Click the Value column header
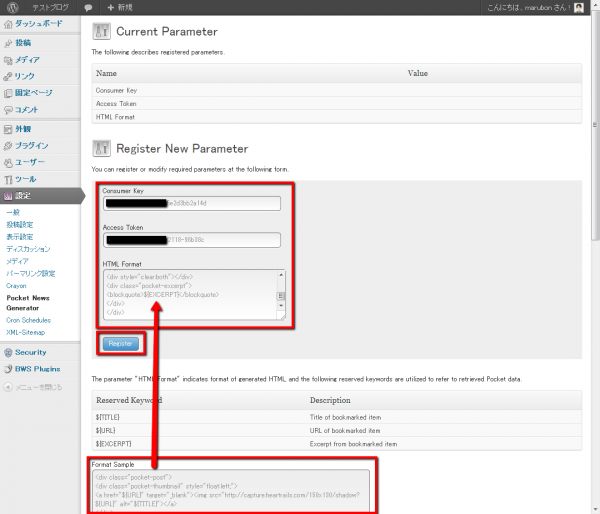This screenshot has width=600, height=514. 417,73
